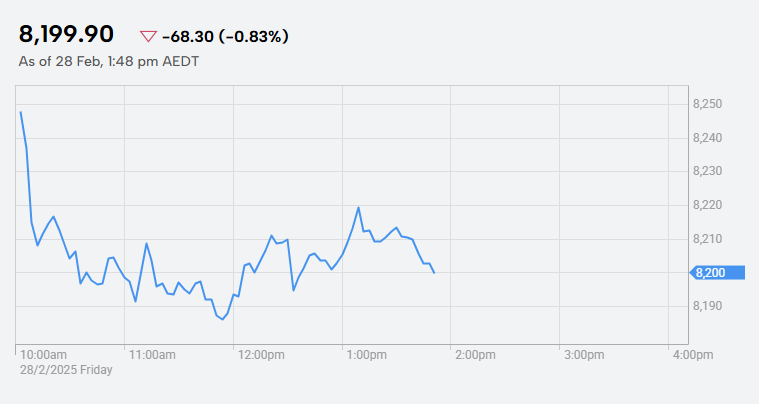Image resolution: width=759 pixels, height=404 pixels.
Task: Click the 11:00am time axis label
Action: tap(152, 355)
